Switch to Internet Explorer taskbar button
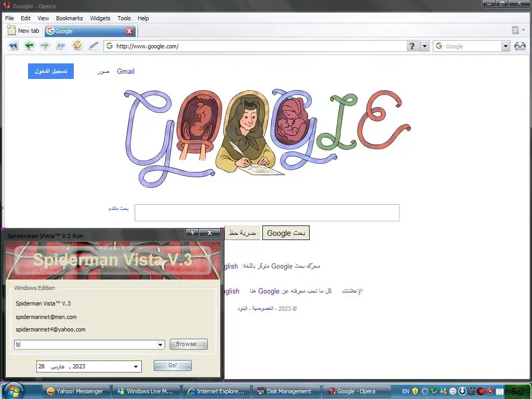Image resolution: width=532 pixels, height=399 pixels. pos(217,391)
